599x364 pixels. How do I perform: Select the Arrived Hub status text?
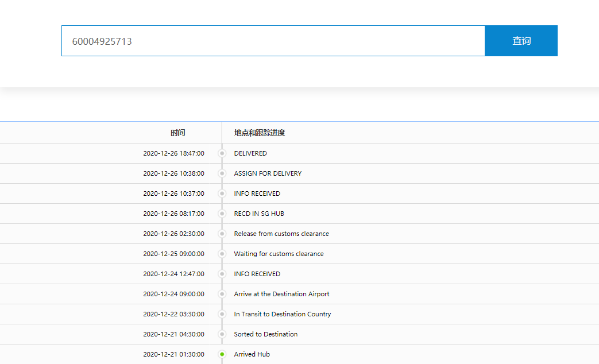click(x=252, y=354)
